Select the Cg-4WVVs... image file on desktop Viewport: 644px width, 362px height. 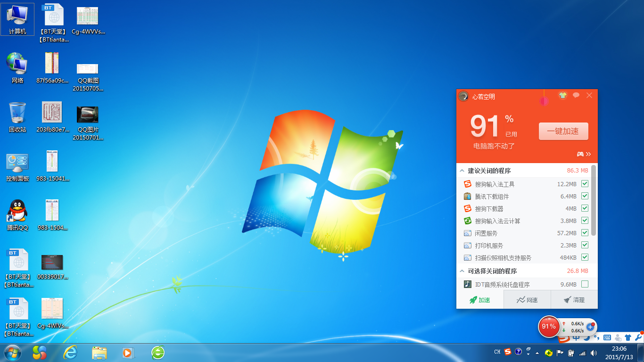pyautogui.click(x=88, y=21)
